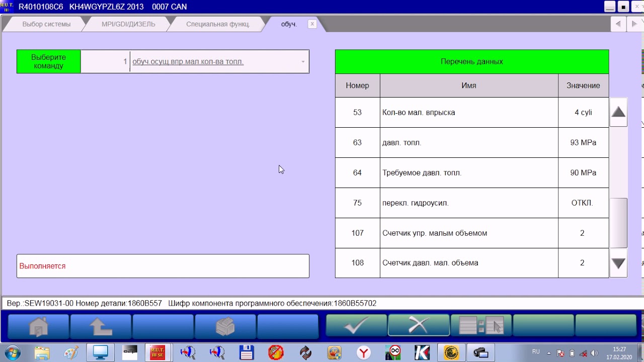Open the M.U.T. III SE taskbar icon
Image resolution: width=644 pixels, height=362 pixels.
(x=157, y=352)
